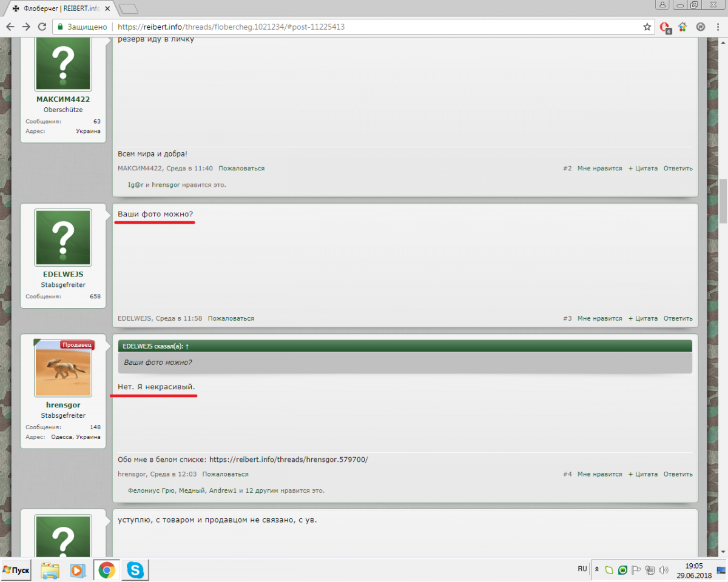728x582 pixels.
Task: Like post #3 with Мне нравится
Action: (599, 318)
